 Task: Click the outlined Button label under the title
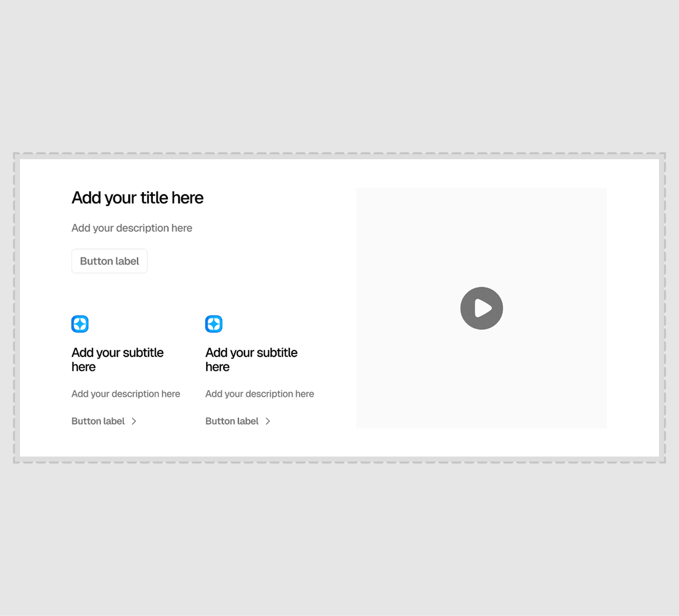click(x=109, y=261)
